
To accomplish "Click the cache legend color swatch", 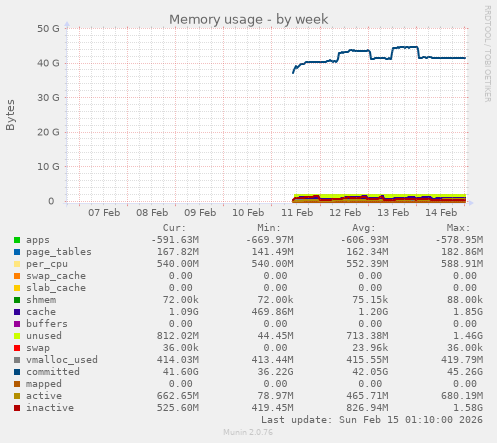I will 17,312.
